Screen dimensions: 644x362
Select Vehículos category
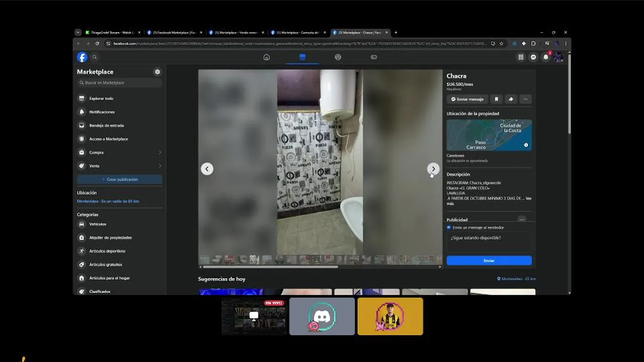click(x=120, y=224)
